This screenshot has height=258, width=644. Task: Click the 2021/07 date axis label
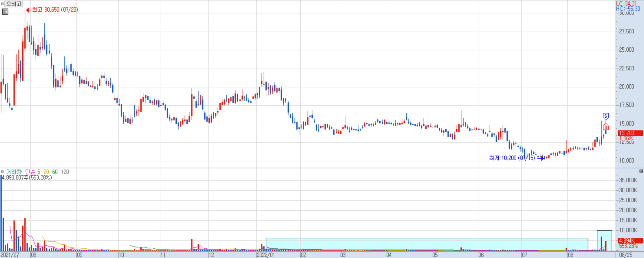(x=10, y=255)
